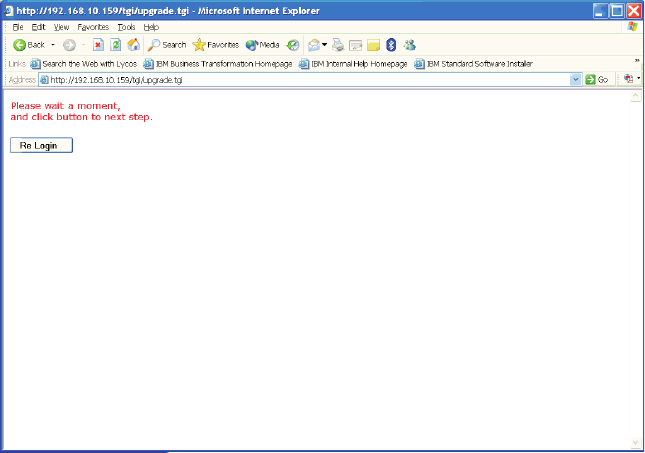
Task: Open IBM Business Transformation Homepage link
Action: click(218, 64)
